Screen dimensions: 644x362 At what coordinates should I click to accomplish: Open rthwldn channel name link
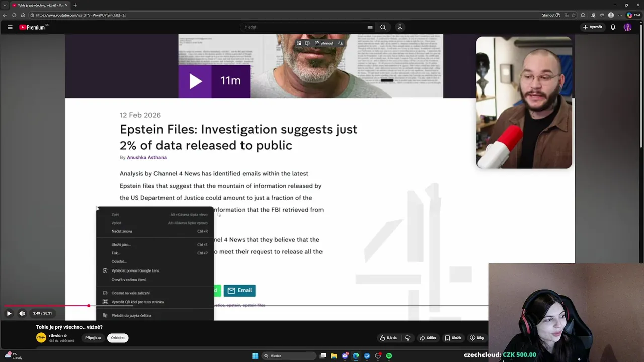[x=56, y=336]
